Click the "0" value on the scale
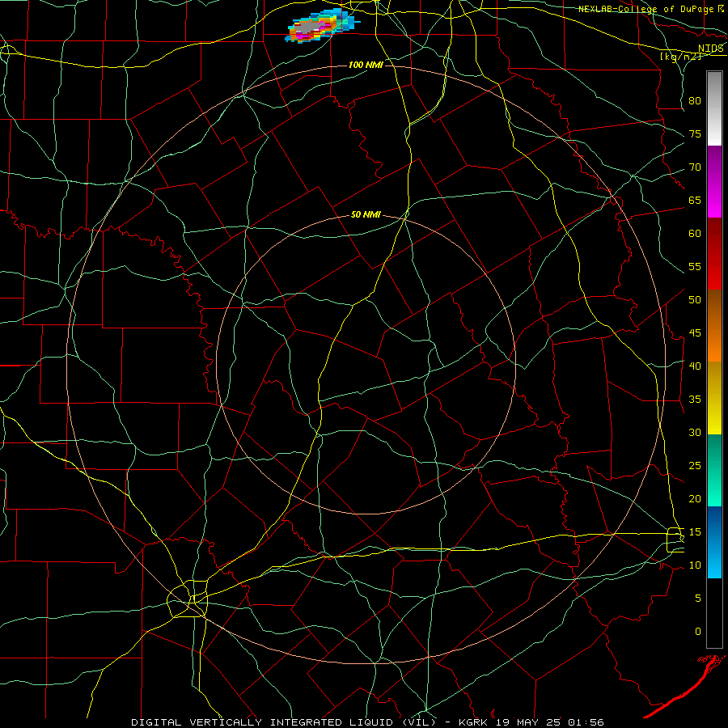This screenshot has width=728, height=728. click(x=698, y=632)
